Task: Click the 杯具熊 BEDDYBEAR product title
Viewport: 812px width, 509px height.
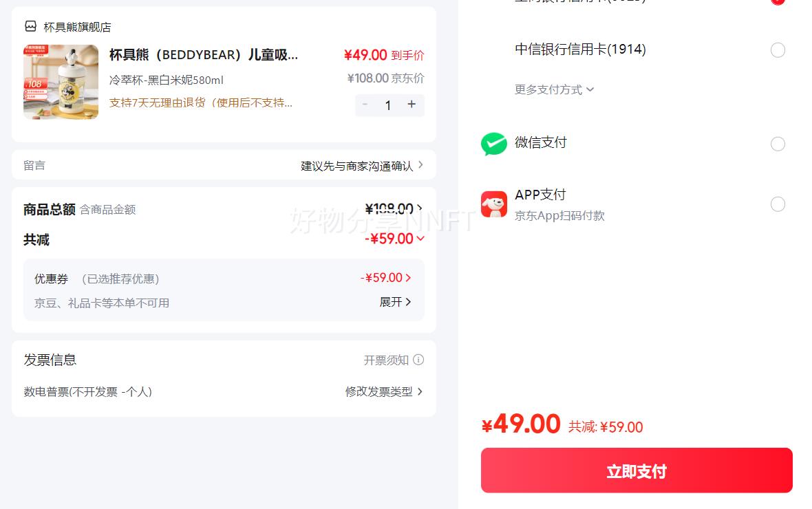Action: (x=204, y=55)
